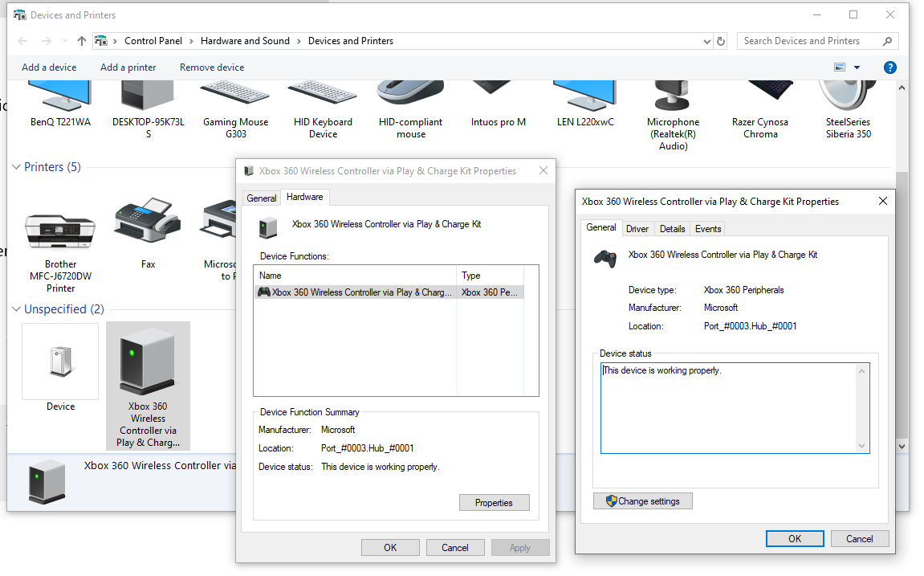Close the Hardware properties dialog
This screenshot has width=924, height=576.
[x=543, y=170]
